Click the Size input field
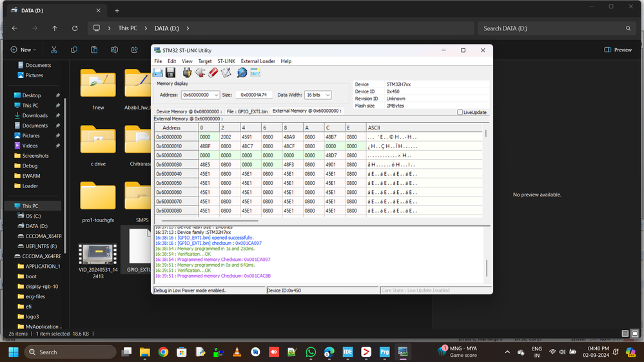 pos(254,95)
